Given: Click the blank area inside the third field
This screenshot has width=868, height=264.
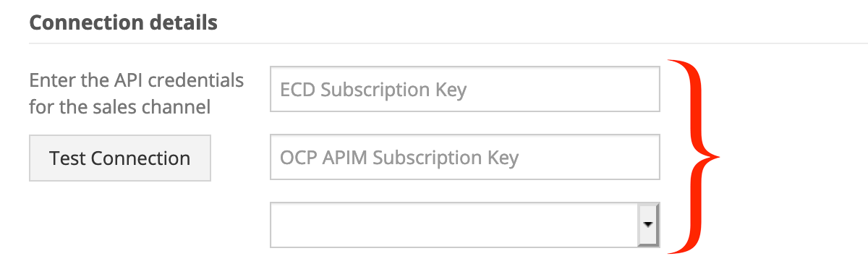Looking at the screenshot, I should click(454, 225).
